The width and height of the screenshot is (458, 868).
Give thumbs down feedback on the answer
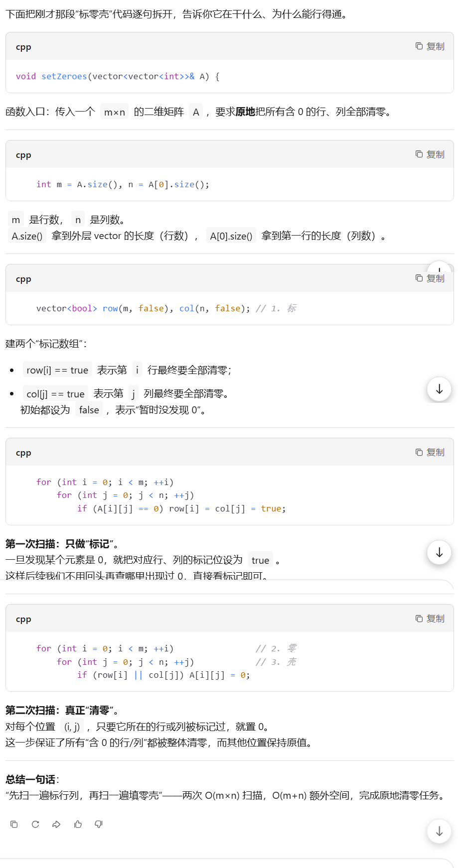99,824
